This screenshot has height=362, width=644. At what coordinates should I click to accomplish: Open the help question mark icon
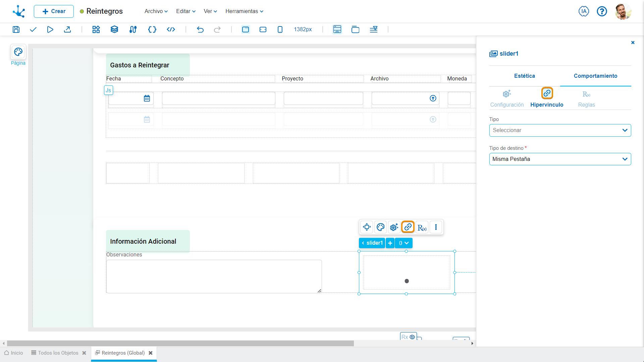(602, 11)
